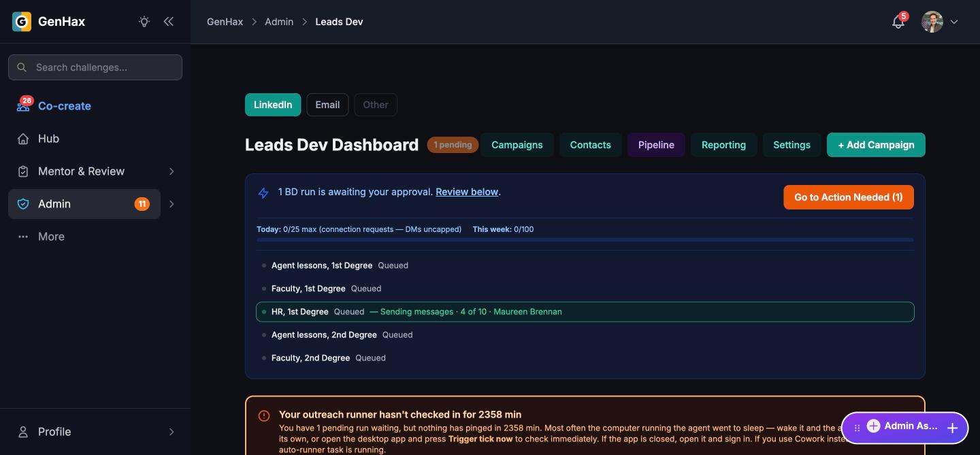Click the 1 pending badge
This screenshot has height=455, width=980.
(x=453, y=145)
